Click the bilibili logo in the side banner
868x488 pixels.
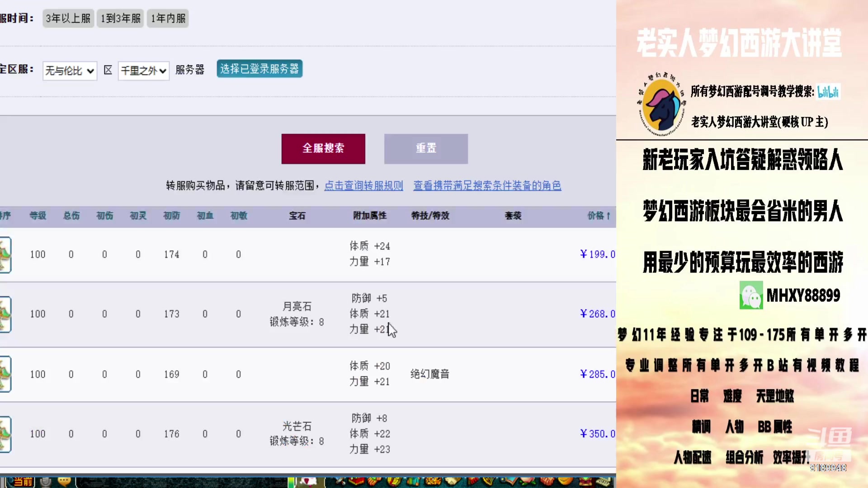pos(828,92)
